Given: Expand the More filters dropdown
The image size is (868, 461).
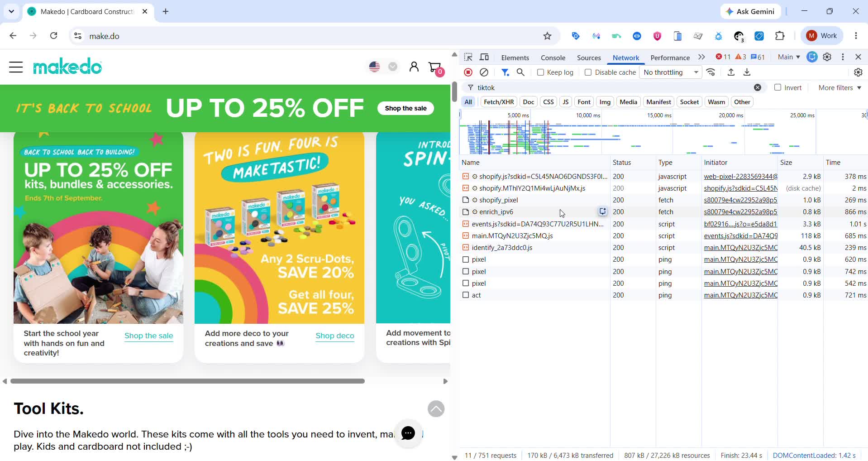Looking at the screenshot, I should click(x=839, y=88).
